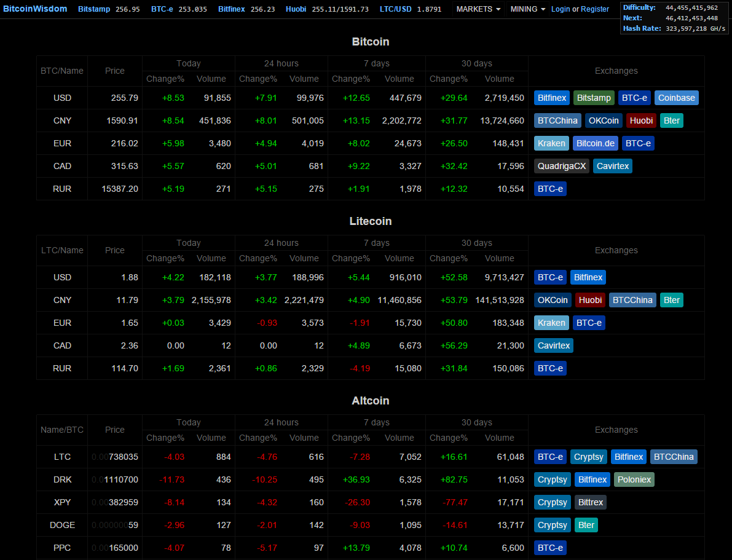Open the MINING dropdown menu

pyautogui.click(x=527, y=9)
